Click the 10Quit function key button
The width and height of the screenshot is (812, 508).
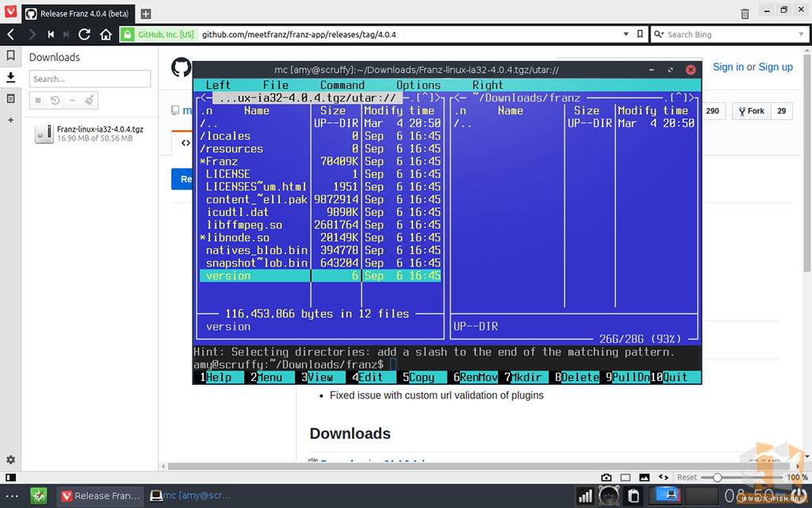tap(676, 377)
